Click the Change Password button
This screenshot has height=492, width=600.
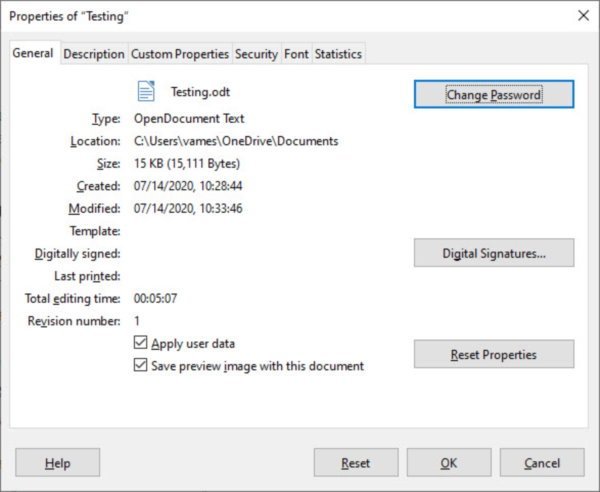pos(494,94)
